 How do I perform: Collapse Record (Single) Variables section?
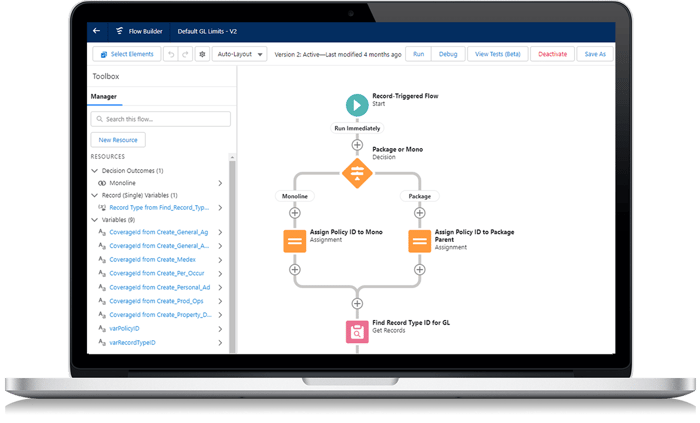[x=94, y=195]
